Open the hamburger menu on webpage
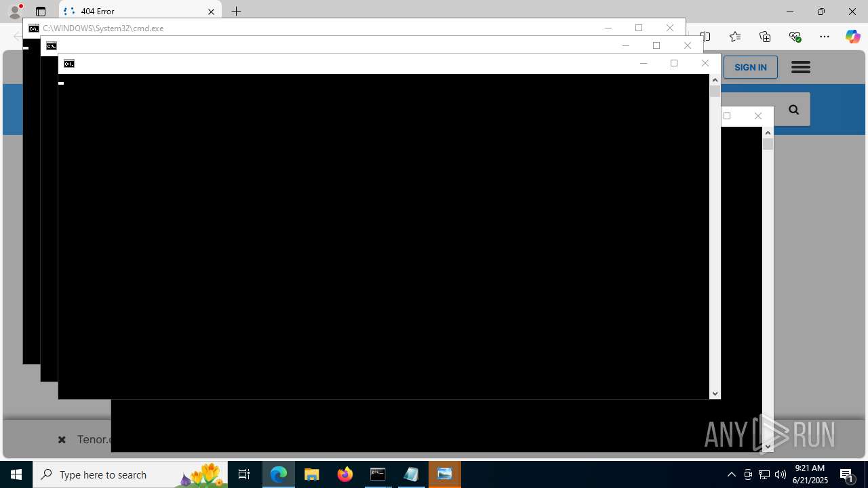 click(x=801, y=67)
